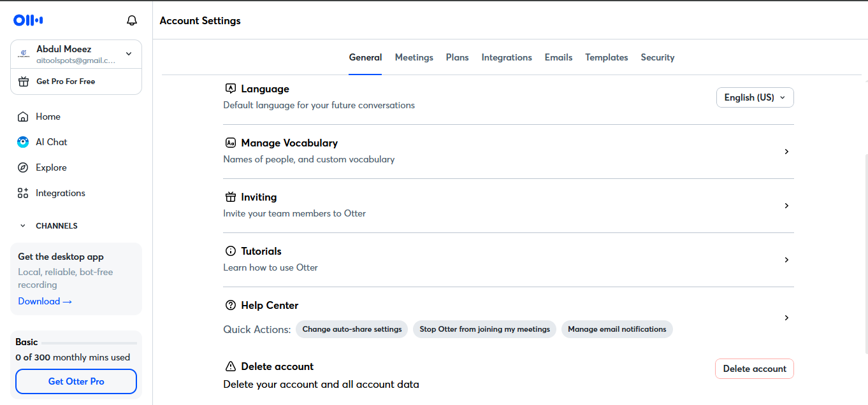Go to Home via house icon
This screenshot has height=405, width=868.
pos(23,117)
